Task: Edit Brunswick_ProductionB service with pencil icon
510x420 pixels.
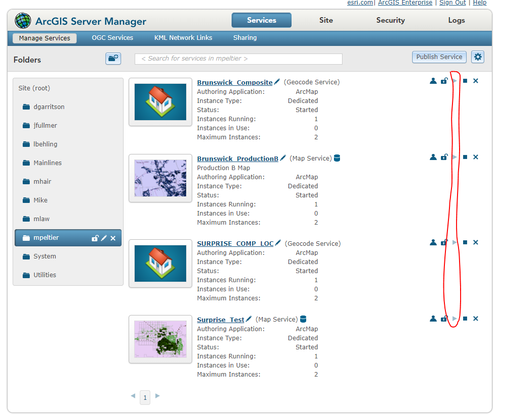Action: point(283,158)
